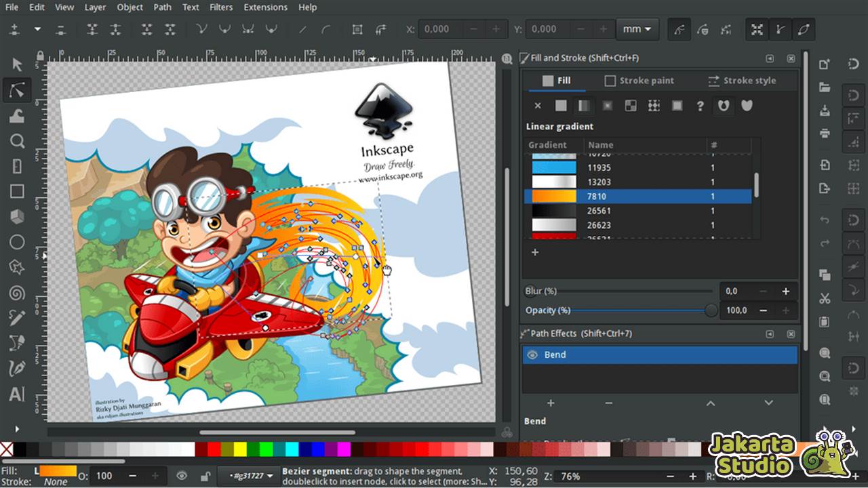The height and width of the screenshot is (488, 868).
Task: Choose No paint X for fill
Action: point(538,106)
